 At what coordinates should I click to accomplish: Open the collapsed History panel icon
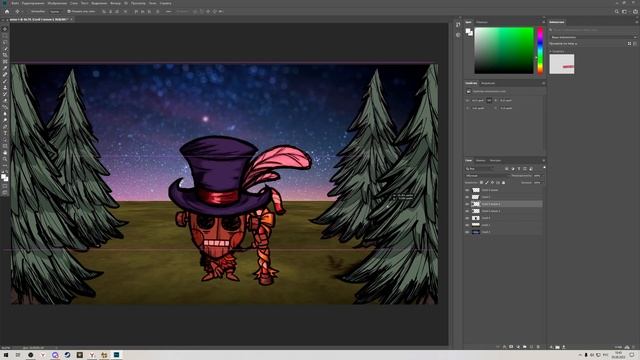point(458,25)
